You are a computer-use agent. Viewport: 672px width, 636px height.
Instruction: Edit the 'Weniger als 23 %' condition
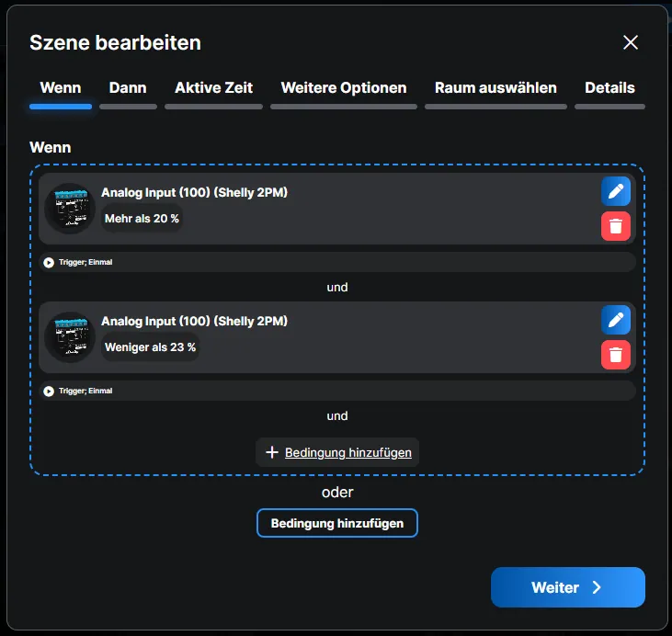(x=615, y=320)
